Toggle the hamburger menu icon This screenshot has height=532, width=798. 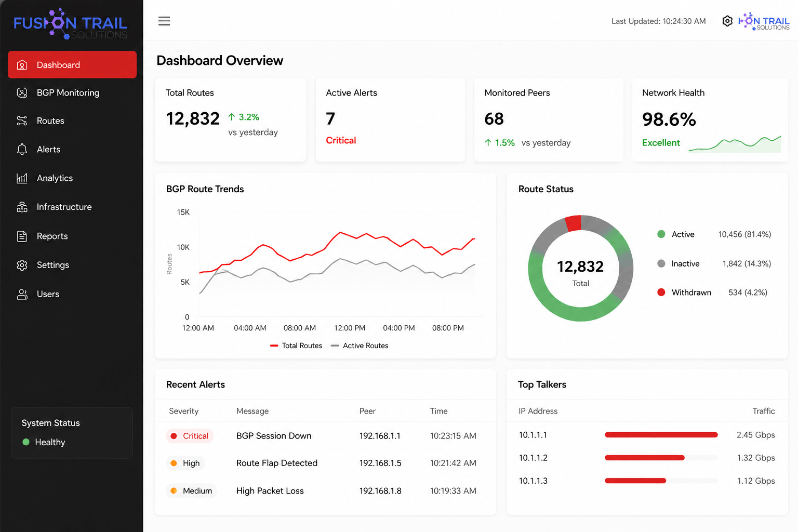(x=164, y=21)
